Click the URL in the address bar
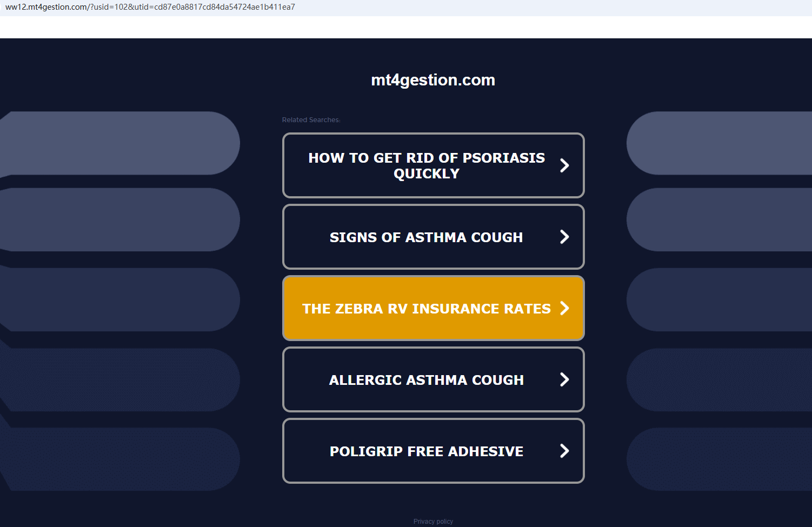This screenshot has height=527, width=812. tap(150, 7)
